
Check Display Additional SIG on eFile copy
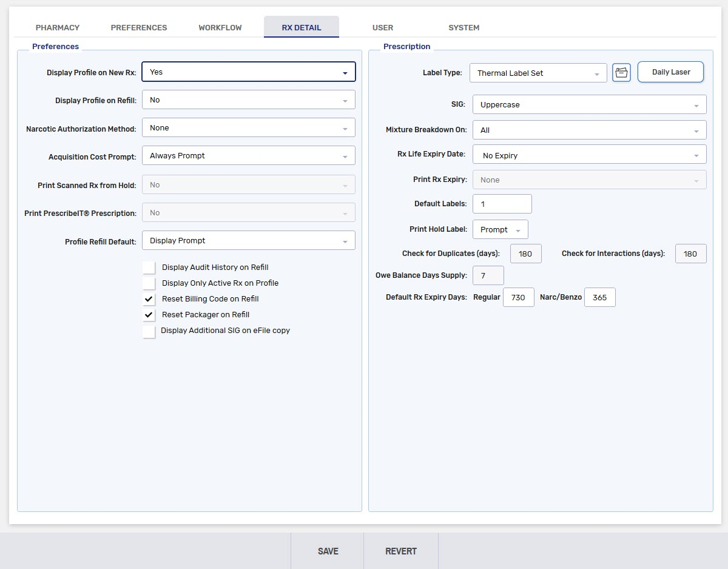click(x=149, y=331)
